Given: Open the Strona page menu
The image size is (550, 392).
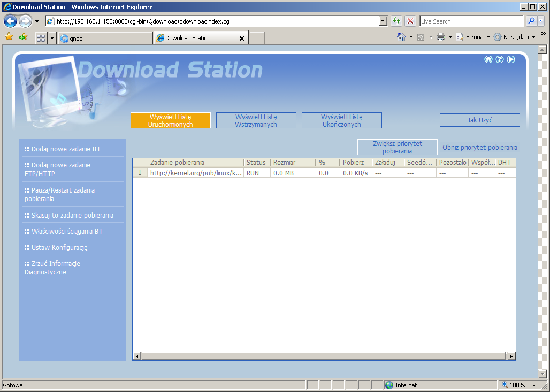Looking at the screenshot, I should click(472, 37).
